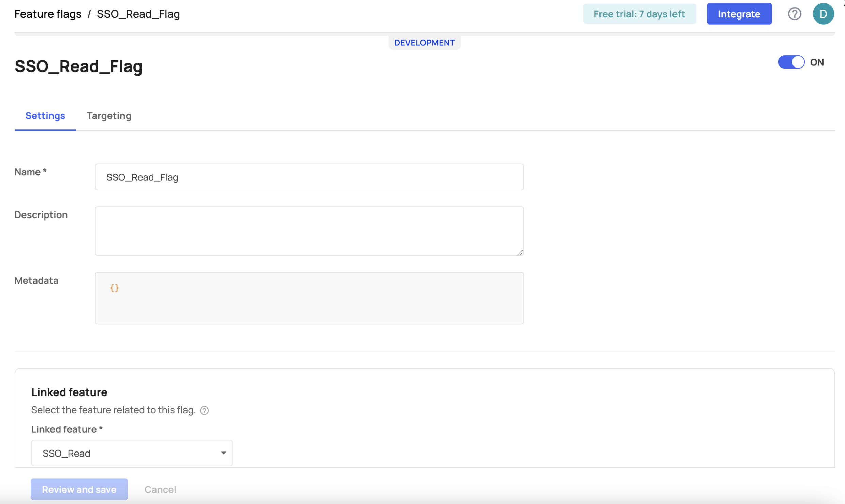The width and height of the screenshot is (845, 504).
Task: Click the user avatar icon
Action: tap(824, 13)
